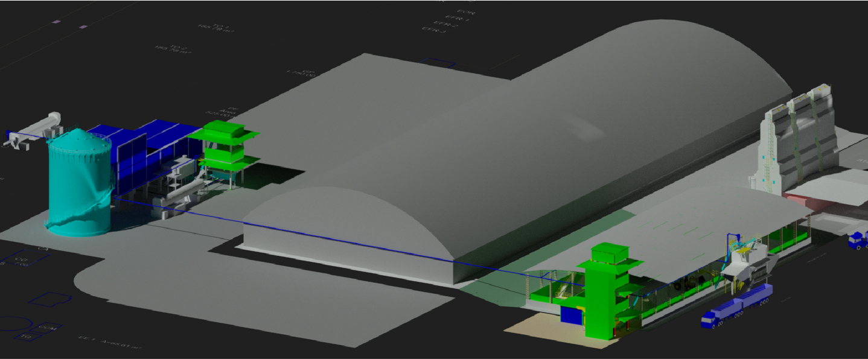
Task: Click the green elevator tower beside the silo
Action: pos(223,151)
